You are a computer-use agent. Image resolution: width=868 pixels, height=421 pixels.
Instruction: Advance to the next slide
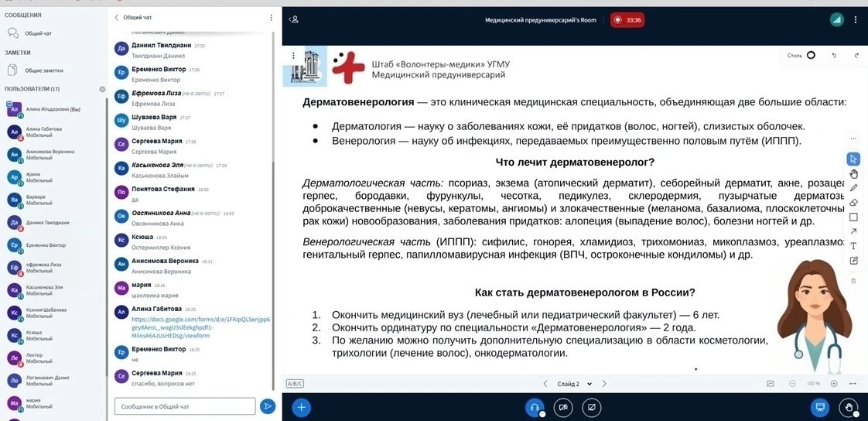click(604, 383)
